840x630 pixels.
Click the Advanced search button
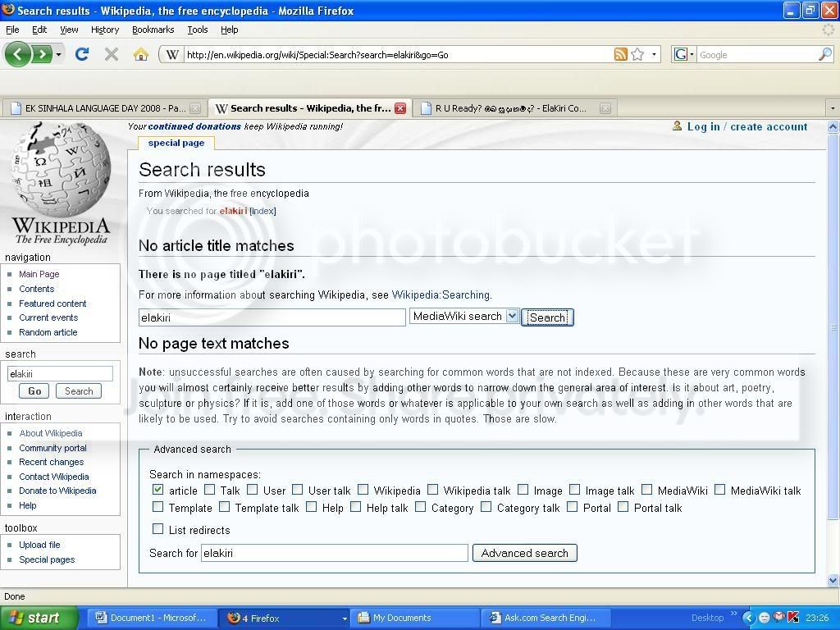coord(524,553)
